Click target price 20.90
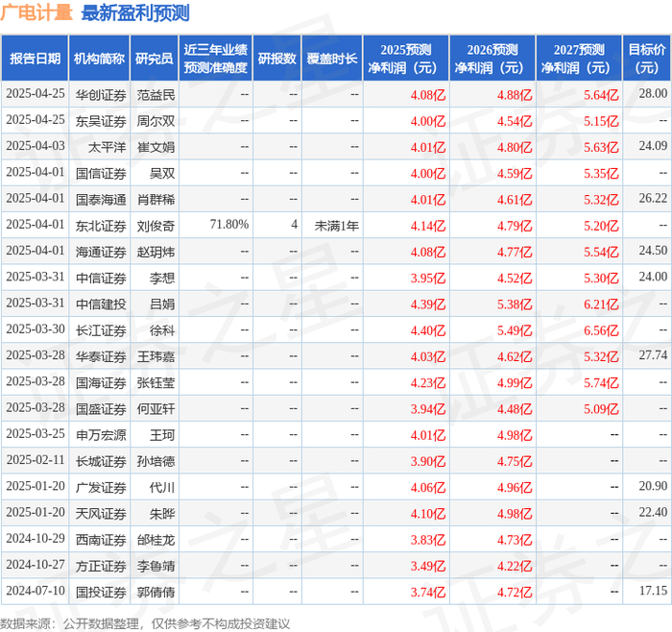This screenshot has width=672, height=632. tap(653, 486)
